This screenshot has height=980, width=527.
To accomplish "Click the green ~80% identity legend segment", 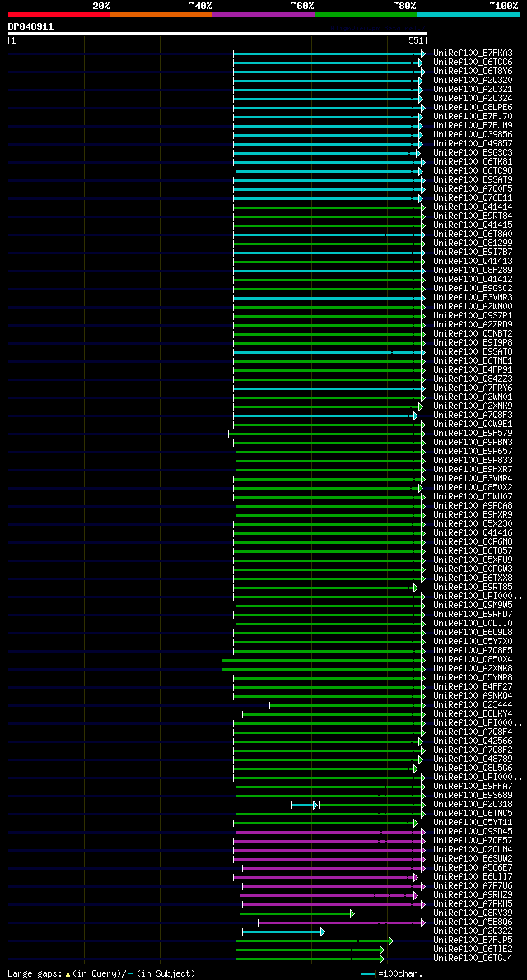I will [366, 14].
